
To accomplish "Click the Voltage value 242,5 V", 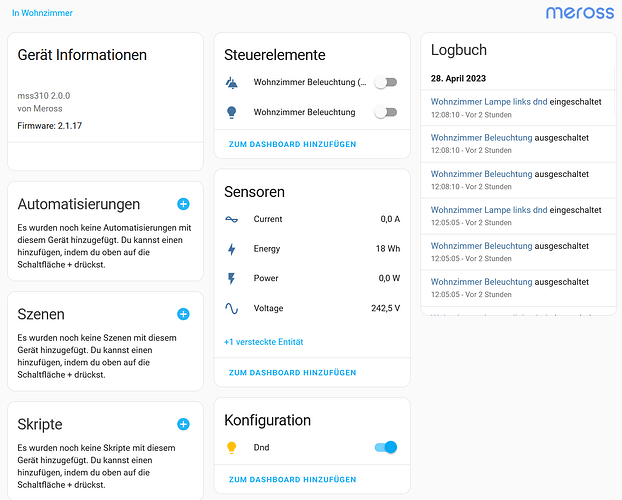I will pyautogui.click(x=385, y=308).
